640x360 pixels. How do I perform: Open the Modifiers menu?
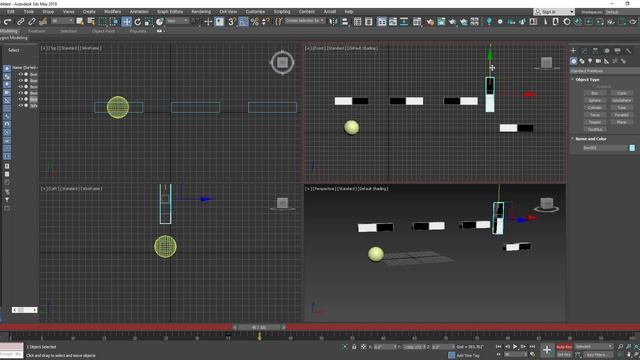[113, 11]
